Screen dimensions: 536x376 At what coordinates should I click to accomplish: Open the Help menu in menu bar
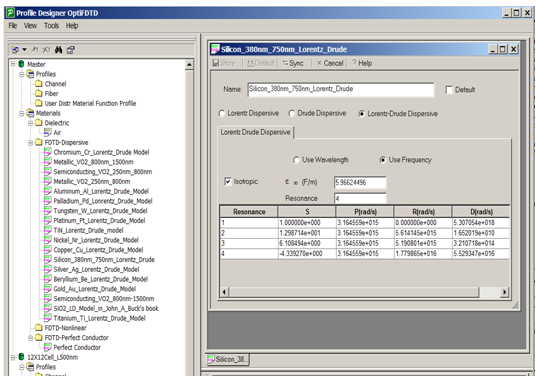72,26
